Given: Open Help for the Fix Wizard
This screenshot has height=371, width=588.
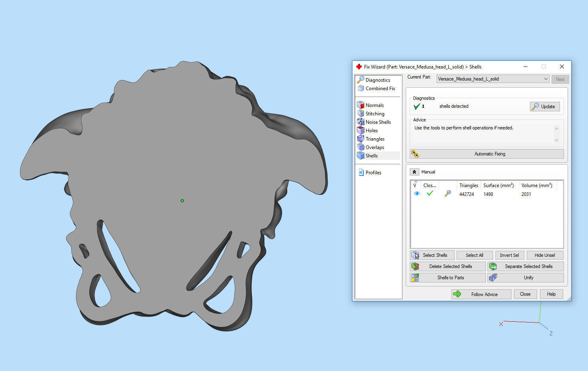Looking at the screenshot, I should [551, 294].
